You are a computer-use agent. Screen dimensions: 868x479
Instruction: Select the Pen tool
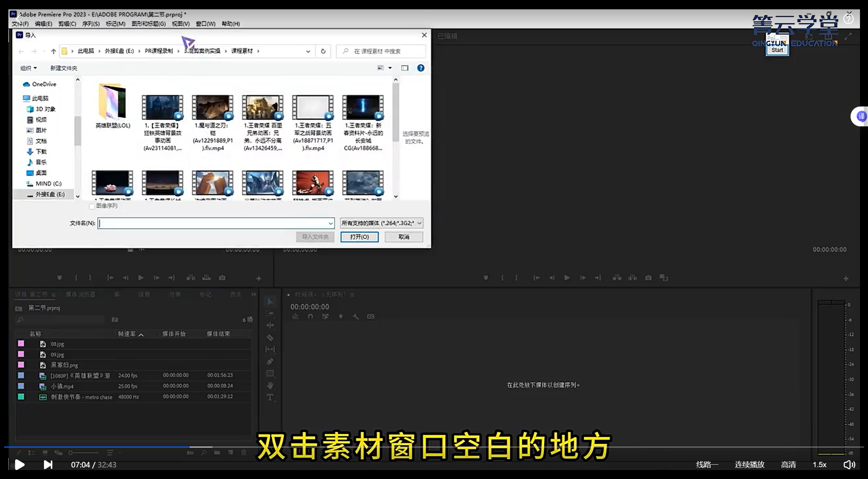point(270,361)
